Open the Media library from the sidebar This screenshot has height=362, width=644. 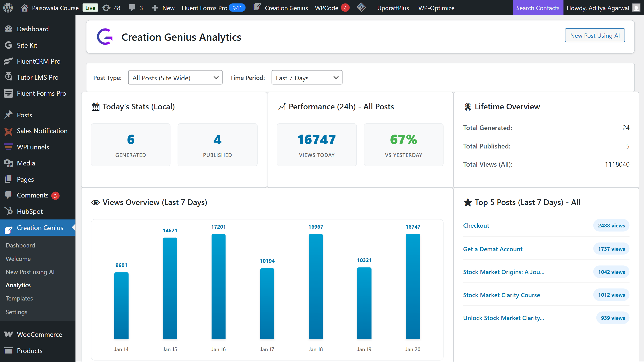[x=26, y=163]
